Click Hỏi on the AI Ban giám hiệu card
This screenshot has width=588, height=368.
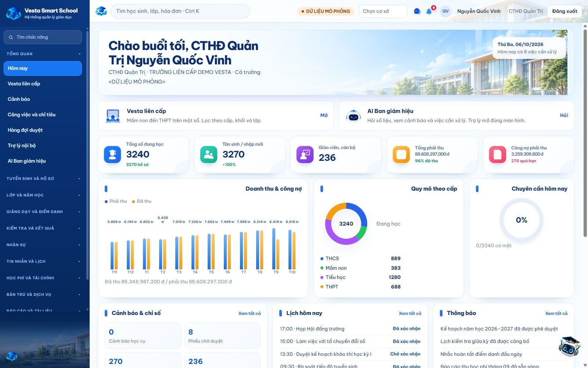pyautogui.click(x=564, y=116)
